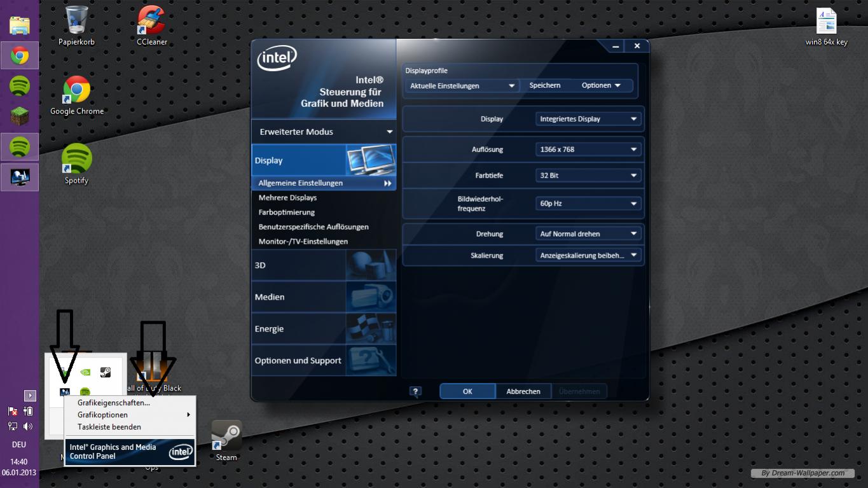The image size is (868, 488).
Task: Click the Chrome icon in the taskbar
Action: point(20,55)
